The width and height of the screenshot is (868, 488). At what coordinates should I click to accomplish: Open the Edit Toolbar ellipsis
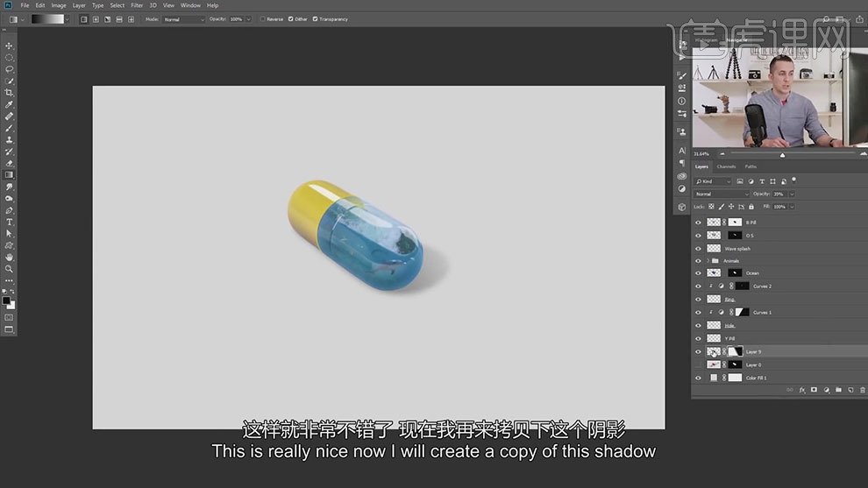point(9,280)
